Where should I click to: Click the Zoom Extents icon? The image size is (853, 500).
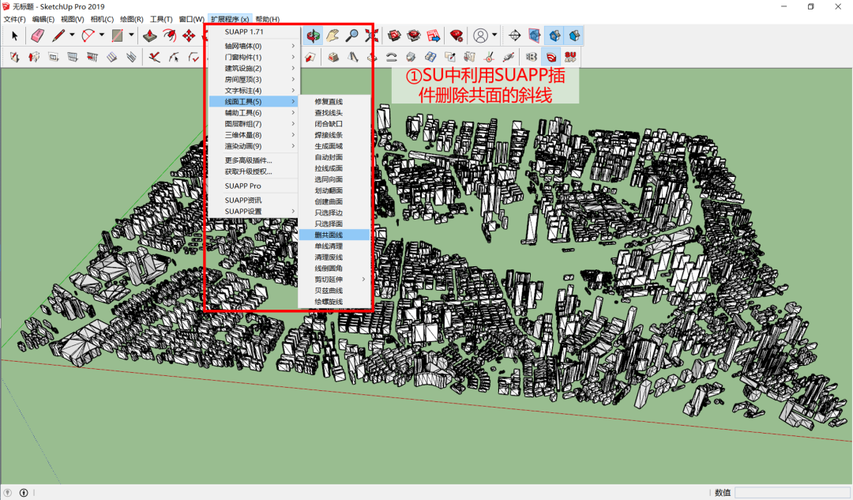click(372, 36)
